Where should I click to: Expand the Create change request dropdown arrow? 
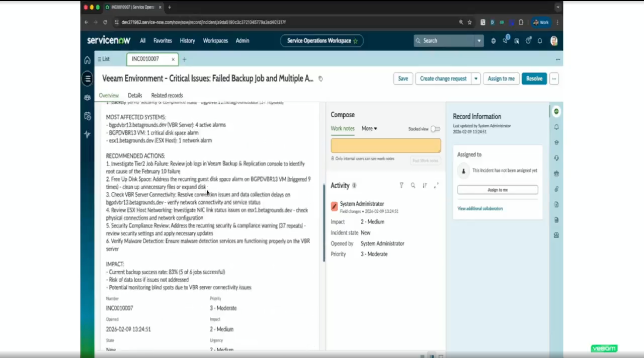(x=476, y=79)
